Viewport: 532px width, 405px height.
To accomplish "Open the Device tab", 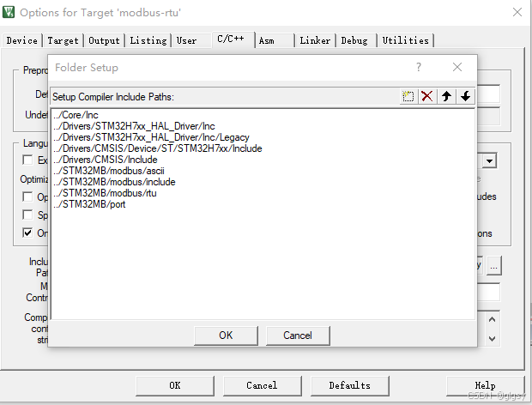I will [22, 40].
